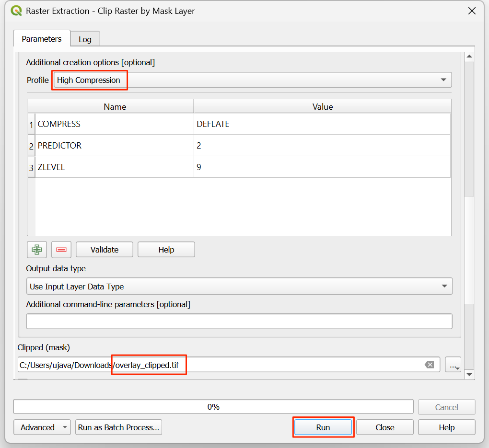The height and width of the screenshot is (448, 489).
Task: Expand the Output data type dropdown
Action: coord(239,287)
